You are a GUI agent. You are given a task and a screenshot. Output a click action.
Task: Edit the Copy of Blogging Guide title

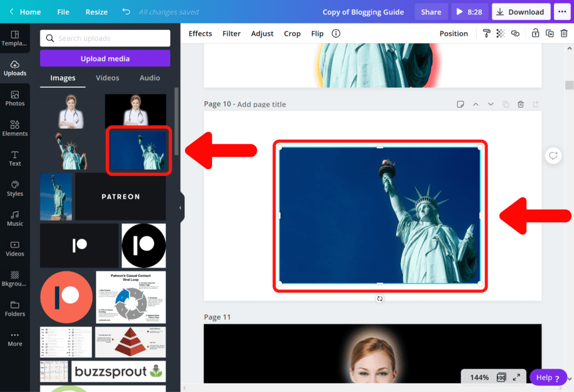point(363,12)
